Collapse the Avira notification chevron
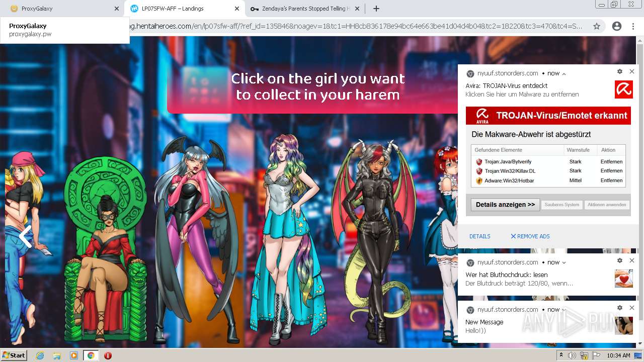Screen dimensions: 644x362 tap(564, 73)
